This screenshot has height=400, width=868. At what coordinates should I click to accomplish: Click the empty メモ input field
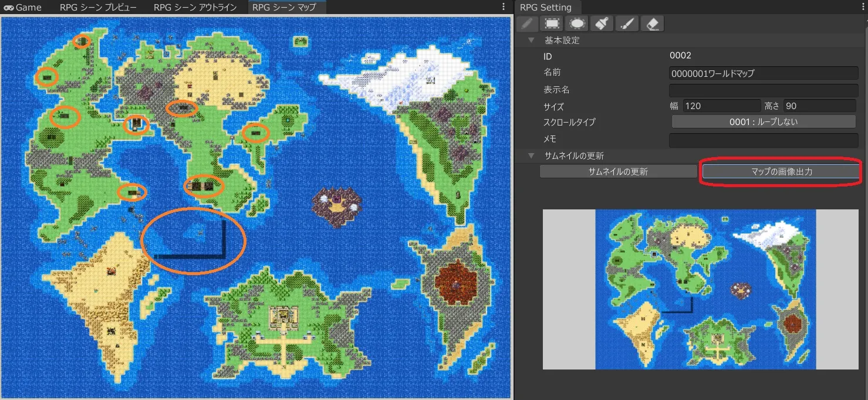pyautogui.click(x=764, y=140)
